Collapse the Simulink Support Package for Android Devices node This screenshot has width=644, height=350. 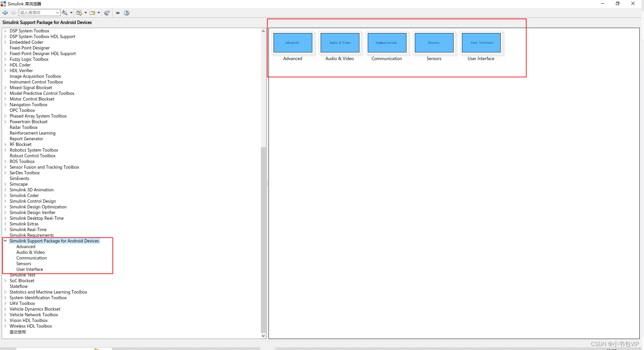pos(5,241)
